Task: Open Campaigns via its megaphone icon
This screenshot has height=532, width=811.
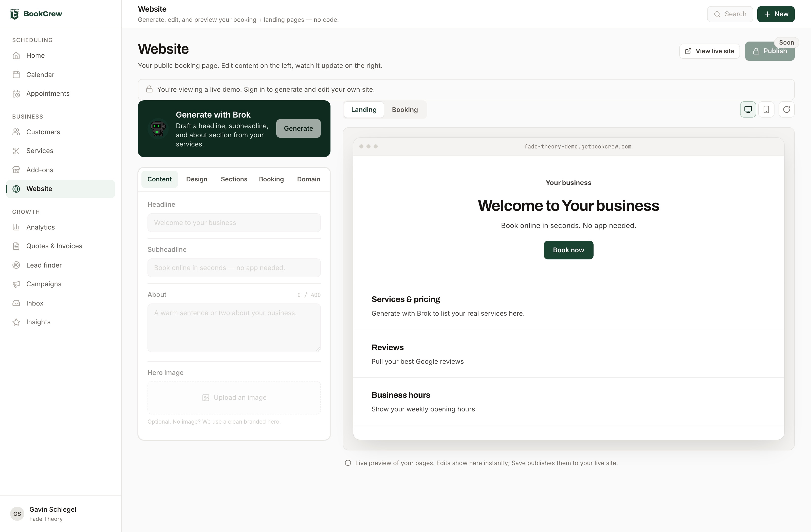Action: (x=16, y=284)
